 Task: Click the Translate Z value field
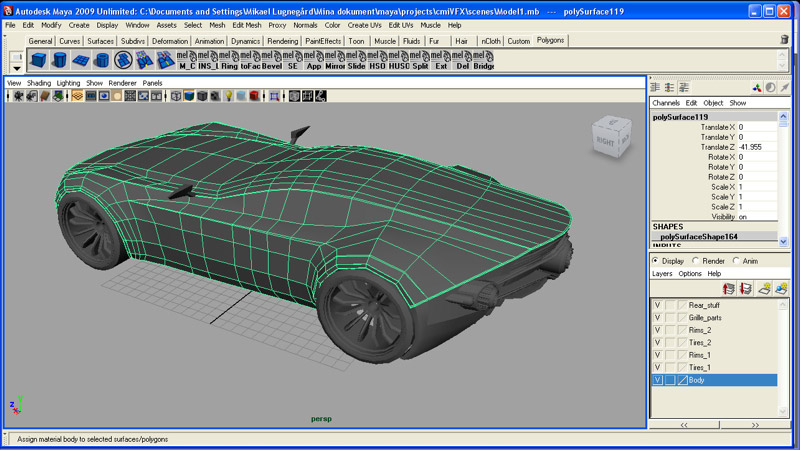757,147
